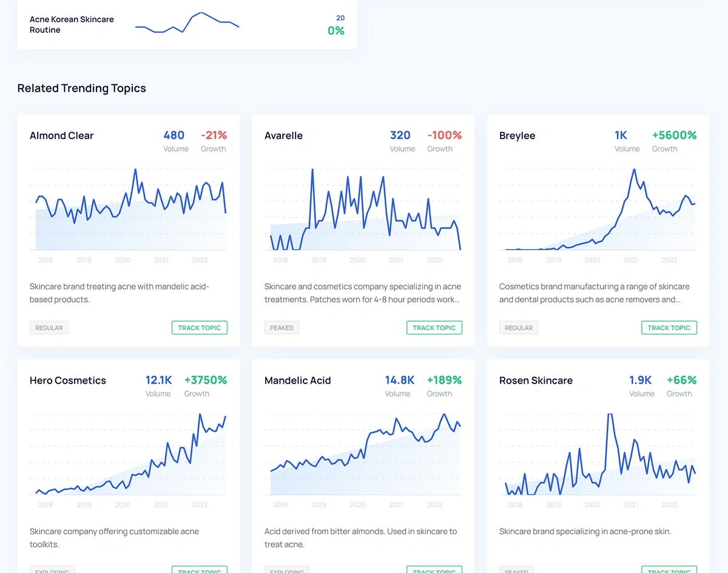Image resolution: width=728 pixels, height=573 pixels.
Task: Select the Acne Korean Skincare Routine title
Action: 72,24
